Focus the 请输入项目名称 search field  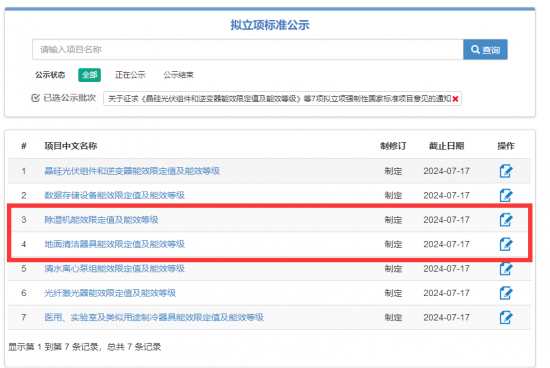(x=248, y=49)
